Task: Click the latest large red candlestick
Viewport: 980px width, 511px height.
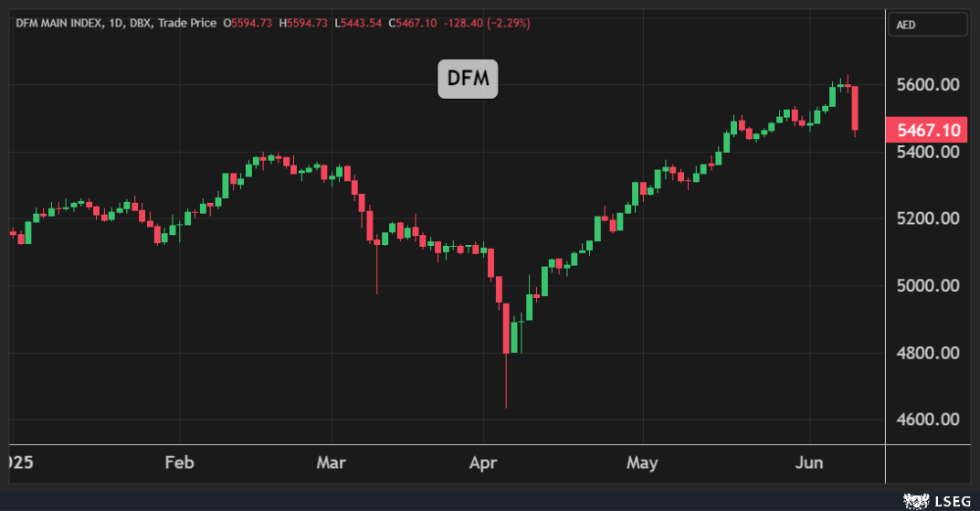Action: [855, 108]
